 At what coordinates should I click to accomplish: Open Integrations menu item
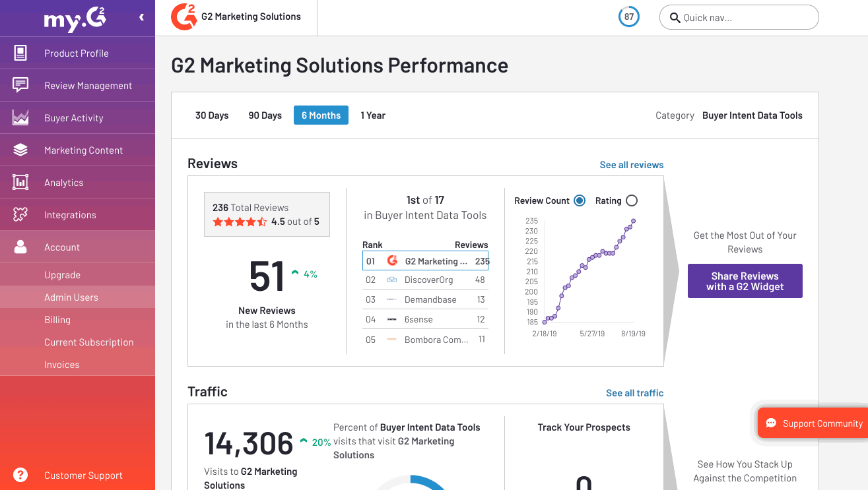[x=77, y=214]
